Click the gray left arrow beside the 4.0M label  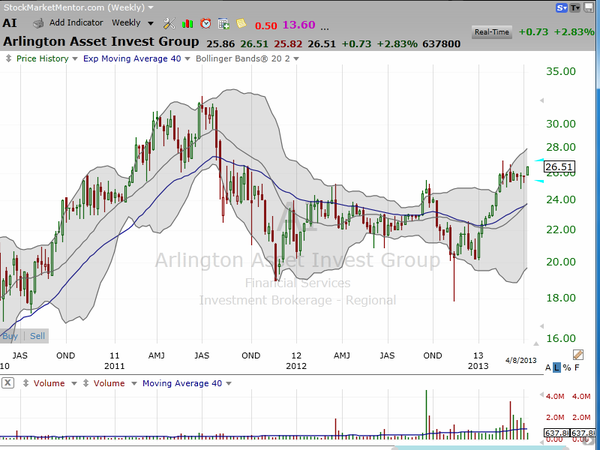click(541, 395)
